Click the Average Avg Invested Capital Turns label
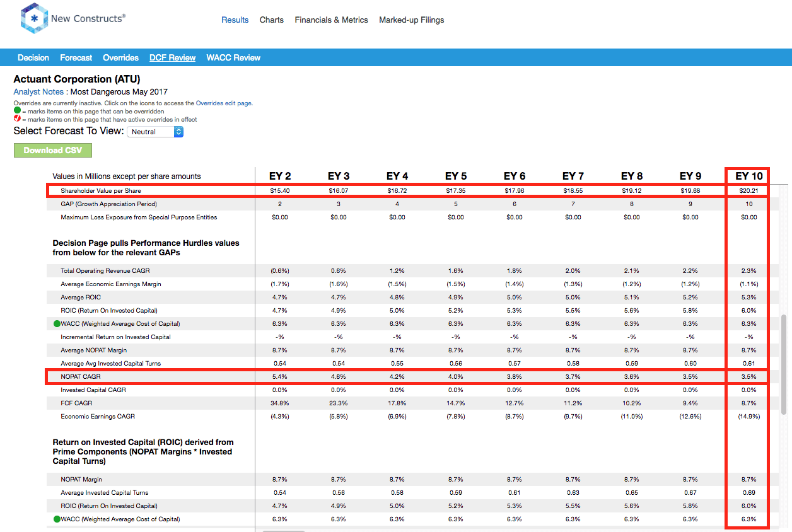 pyautogui.click(x=110, y=364)
